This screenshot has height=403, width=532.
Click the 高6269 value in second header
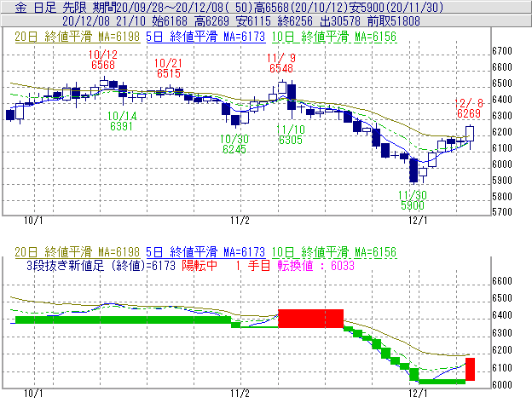pyautogui.click(x=211, y=21)
